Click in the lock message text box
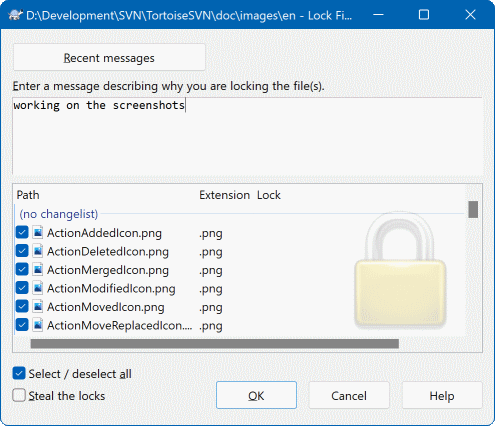Screen dimensions: 495x426 (248, 136)
